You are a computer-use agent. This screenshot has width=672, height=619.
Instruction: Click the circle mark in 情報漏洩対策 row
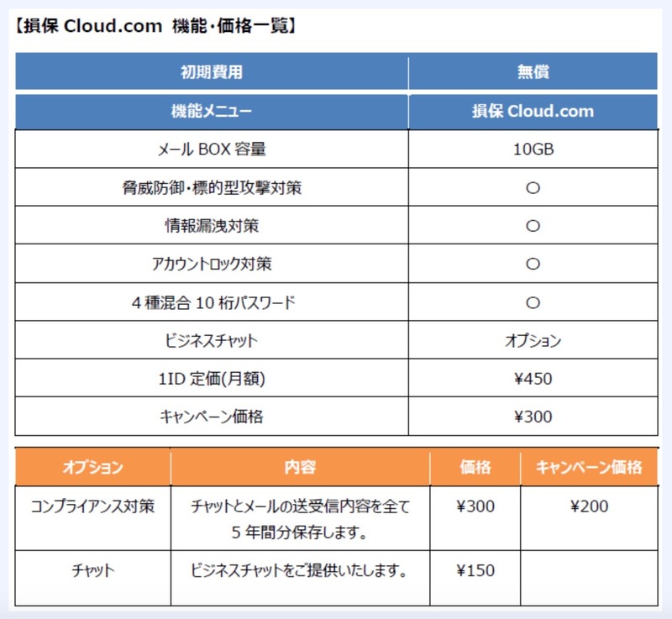532,226
